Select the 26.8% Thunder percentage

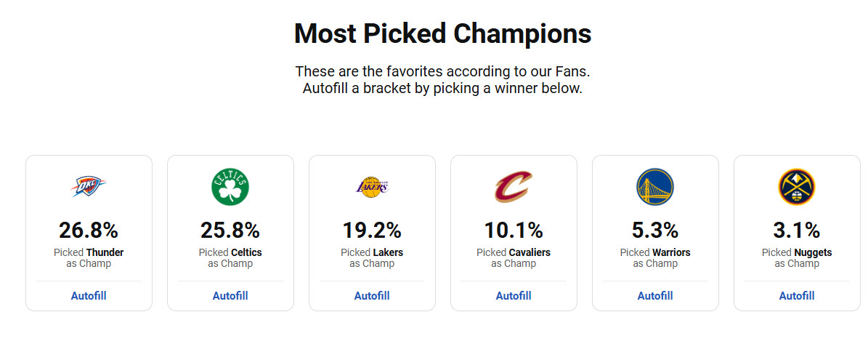pyautogui.click(x=89, y=231)
